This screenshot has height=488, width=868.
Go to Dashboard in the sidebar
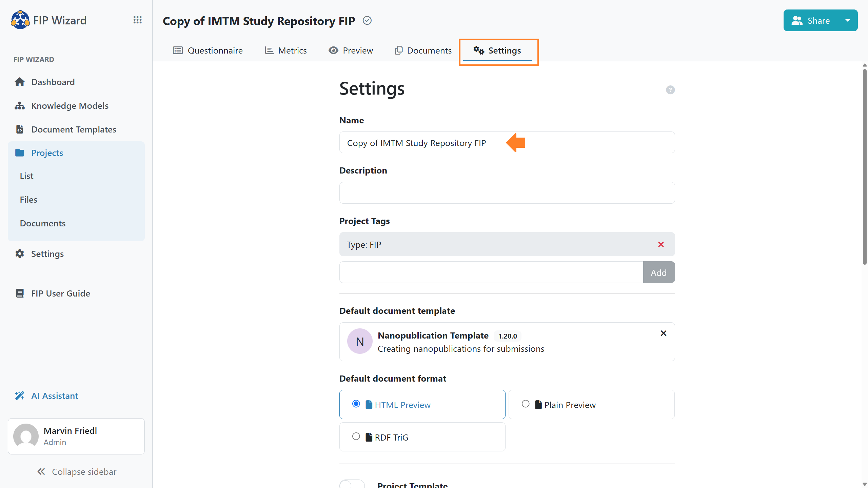pos(76,82)
